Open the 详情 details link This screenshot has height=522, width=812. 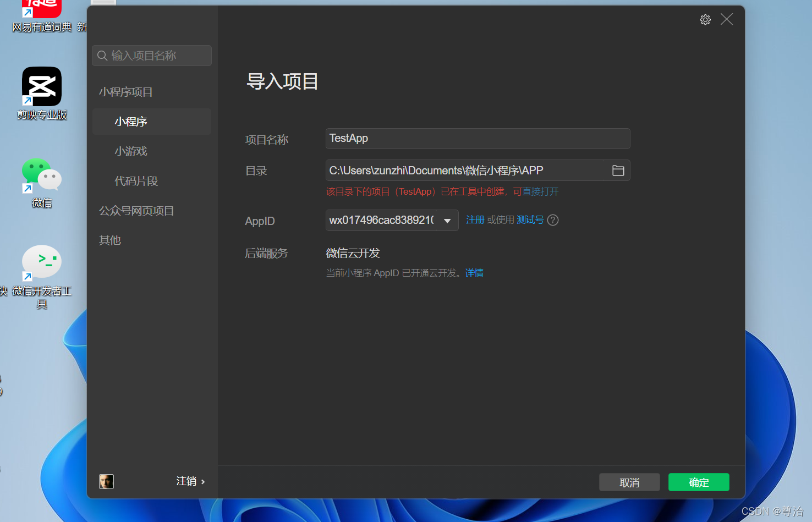(474, 273)
